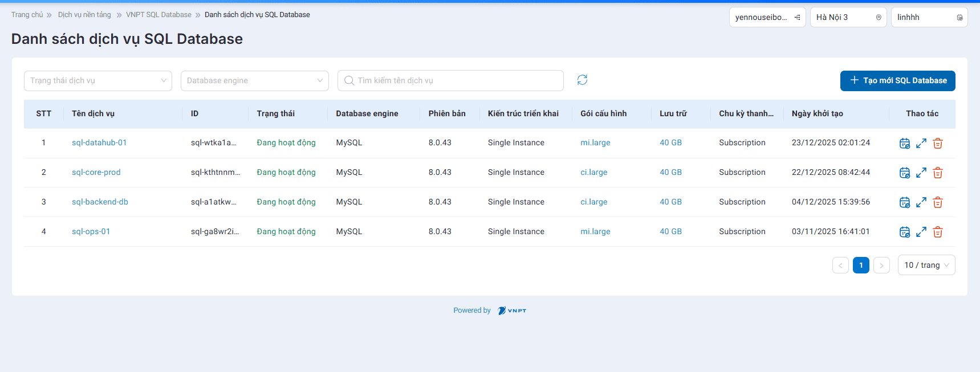Screen dimensions: 980x372
Task: Open the 10 / trang page size selector
Action: pyautogui.click(x=926, y=265)
